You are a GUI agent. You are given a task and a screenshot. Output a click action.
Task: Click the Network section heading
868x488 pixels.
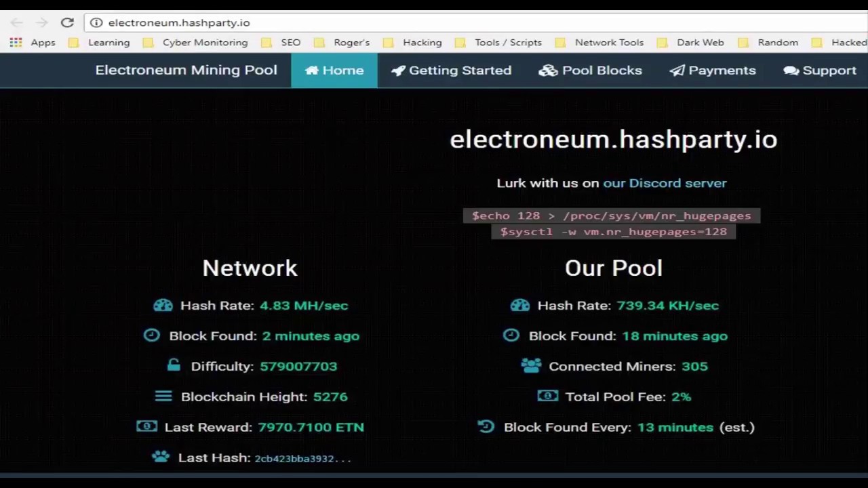250,268
